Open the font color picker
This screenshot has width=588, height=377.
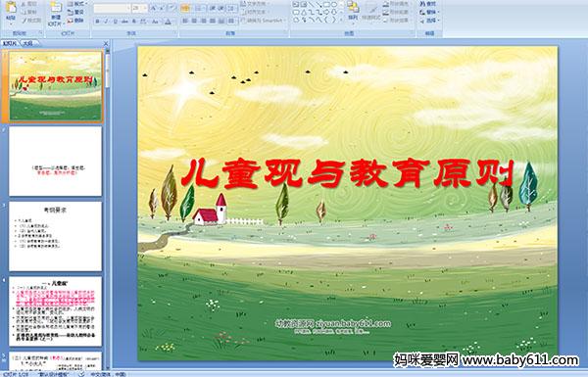(x=168, y=22)
